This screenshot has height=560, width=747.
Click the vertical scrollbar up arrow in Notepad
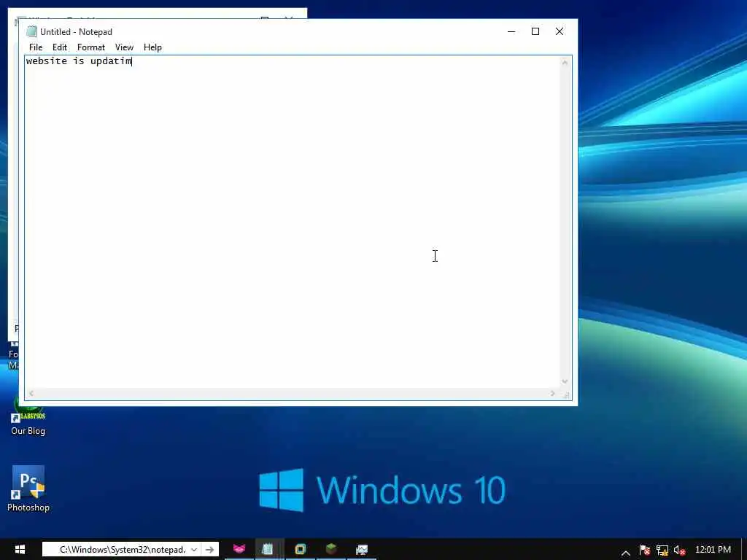[x=565, y=63]
